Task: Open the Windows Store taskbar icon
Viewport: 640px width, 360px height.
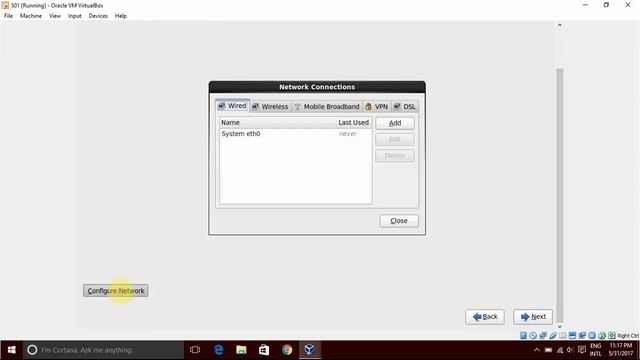Action: point(264,350)
